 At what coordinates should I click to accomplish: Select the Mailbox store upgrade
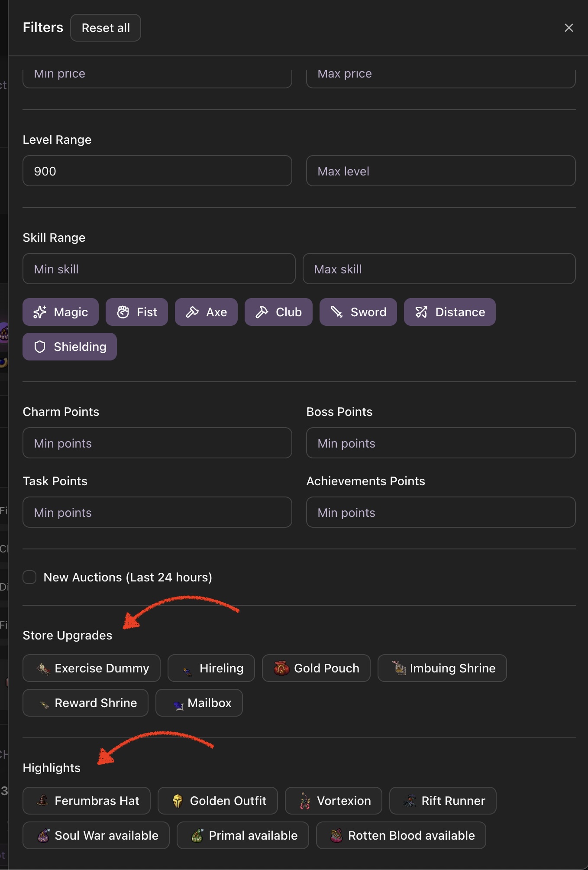click(x=199, y=703)
